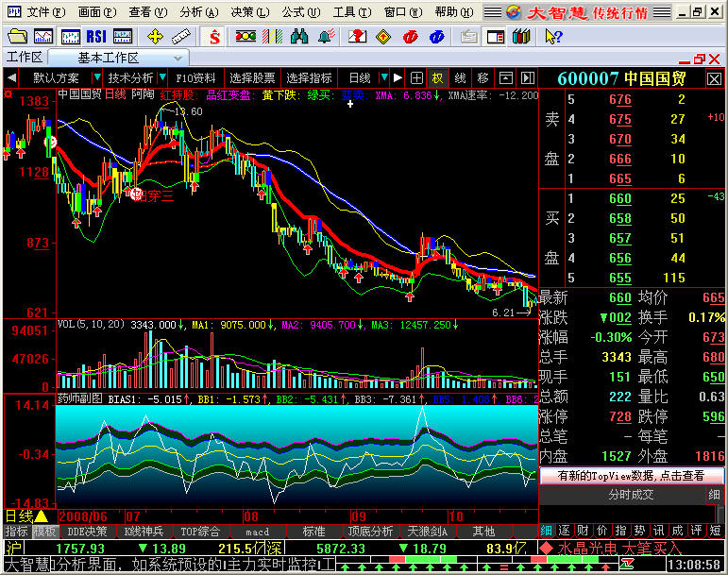Viewport: 728px width, 575px height.
Task: Open the alarm bell alert icon
Action: point(327,36)
